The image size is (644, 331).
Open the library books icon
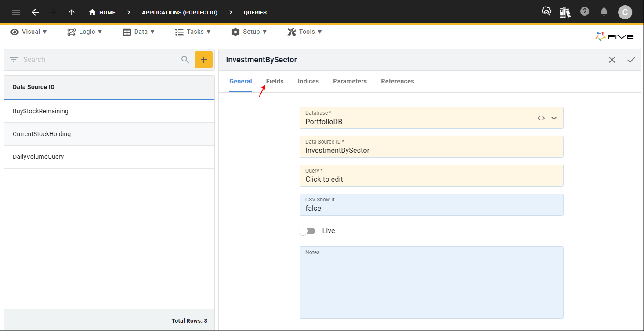click(565, 12)
